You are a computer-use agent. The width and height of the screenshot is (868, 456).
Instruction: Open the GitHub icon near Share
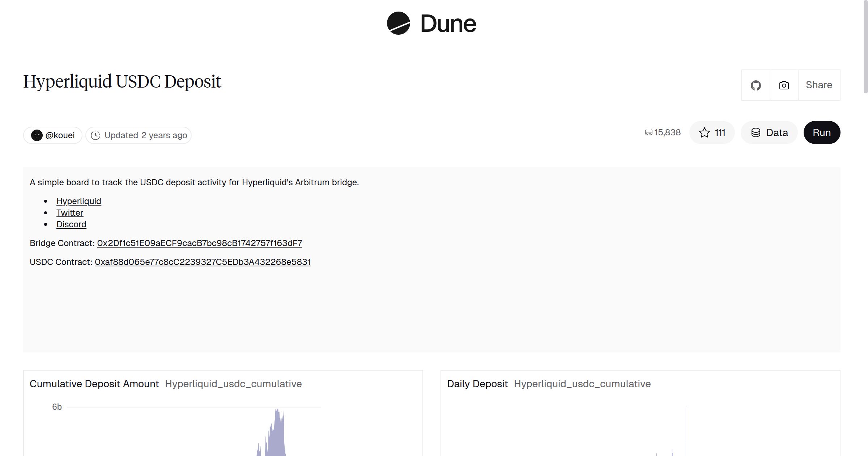tap(756, 85)
